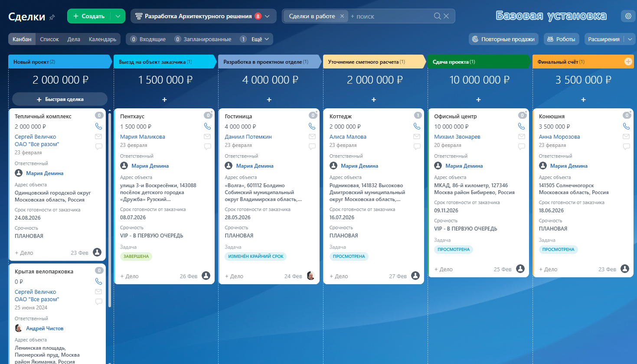Expand the Создать button dropdown arrow

click(118, 16)
